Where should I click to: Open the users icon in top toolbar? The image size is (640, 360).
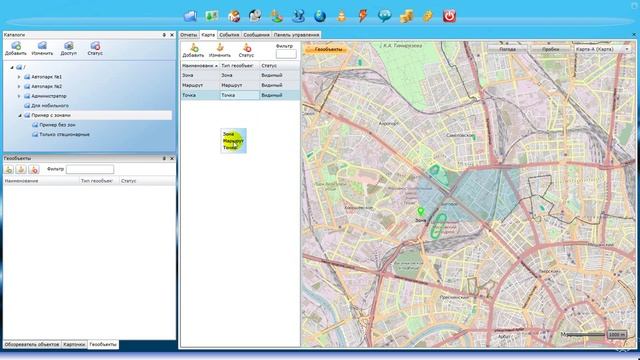[x=212, y=16]
